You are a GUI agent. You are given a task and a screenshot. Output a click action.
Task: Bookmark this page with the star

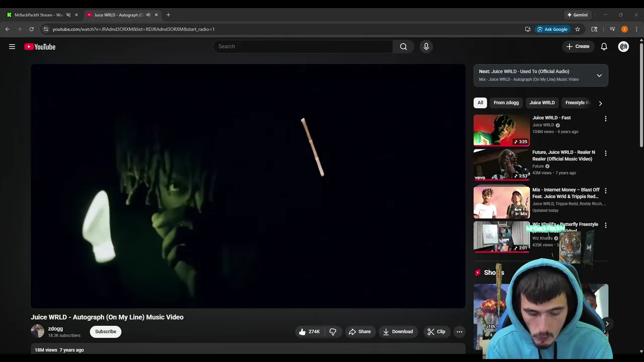[578, 29]
